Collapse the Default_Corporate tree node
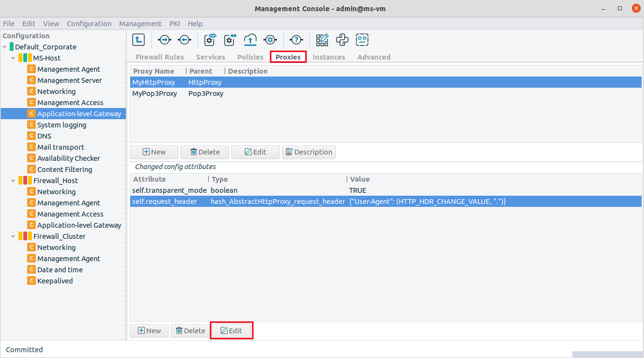The height and width of the screenshot is (358, 644). [4, 47]
